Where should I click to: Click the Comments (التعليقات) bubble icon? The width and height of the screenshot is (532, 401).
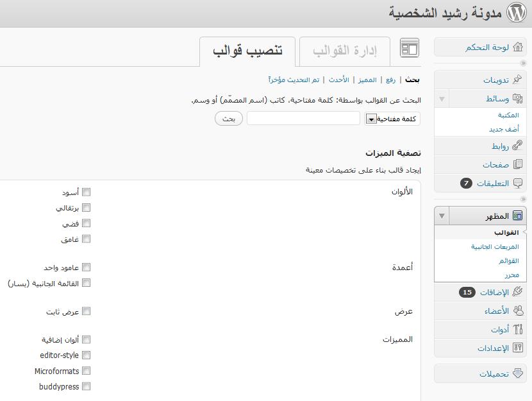517,183
